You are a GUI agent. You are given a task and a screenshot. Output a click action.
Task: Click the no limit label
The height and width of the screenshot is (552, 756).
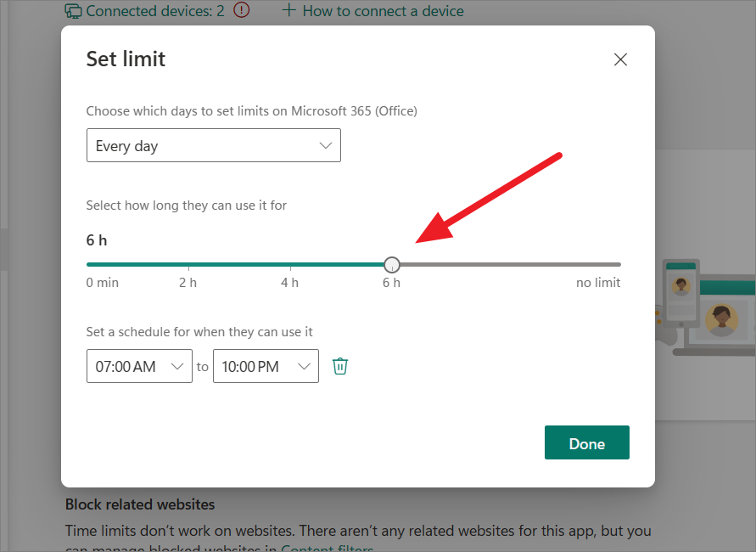(x=598, y=282)
